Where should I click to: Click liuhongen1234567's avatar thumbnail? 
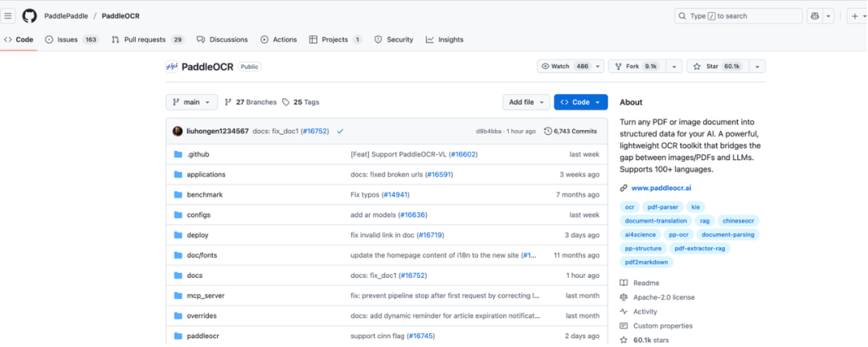click(178, 131)
